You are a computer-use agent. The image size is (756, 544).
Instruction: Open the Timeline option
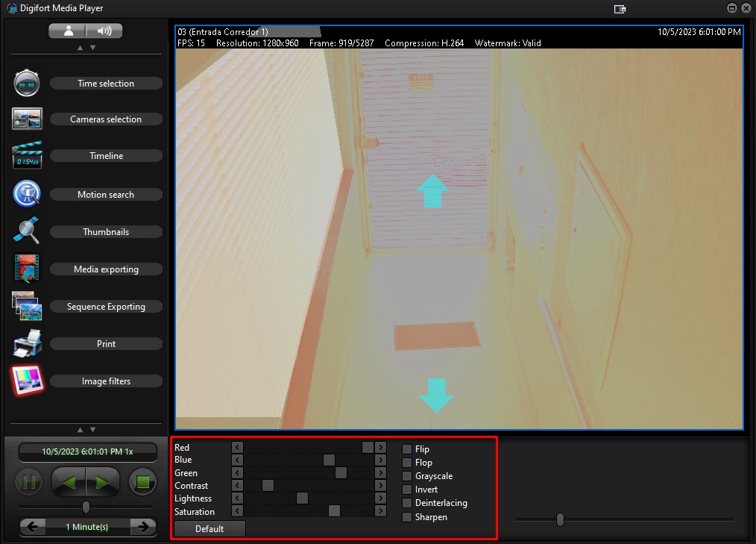(106, 156)
